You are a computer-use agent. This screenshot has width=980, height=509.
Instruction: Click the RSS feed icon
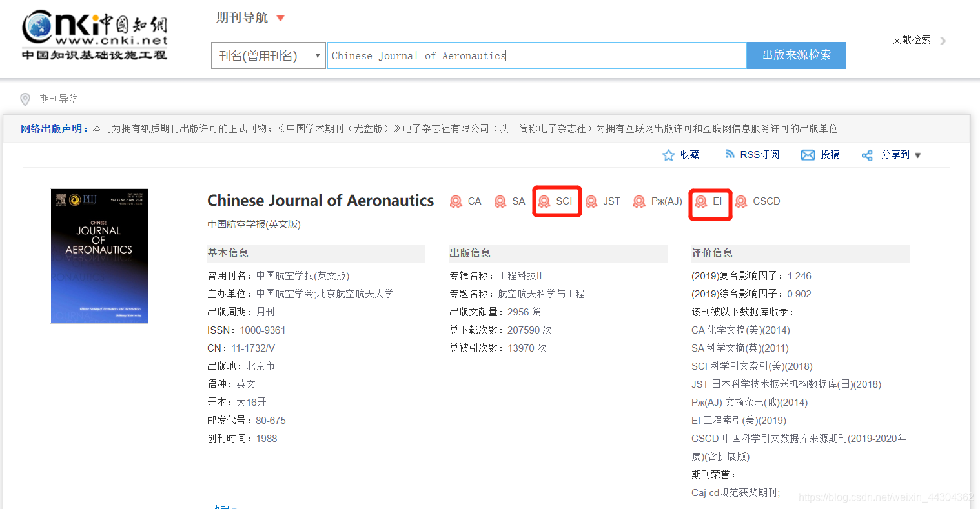click(x=730, y=154)
